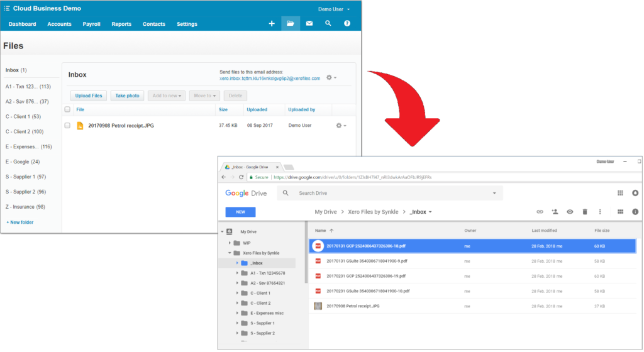Open Google account notifications icon
644x352 pixels.
point(635,193)
